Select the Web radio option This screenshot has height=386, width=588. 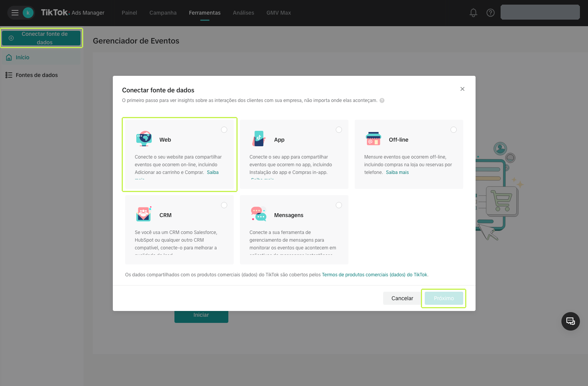coord(224,130)
